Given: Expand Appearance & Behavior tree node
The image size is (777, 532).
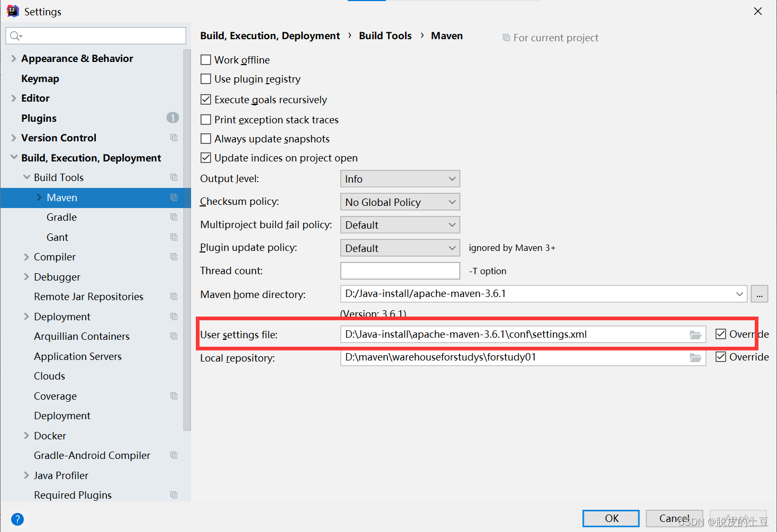Looking at the screenshot, I should [x=14, y=58].
